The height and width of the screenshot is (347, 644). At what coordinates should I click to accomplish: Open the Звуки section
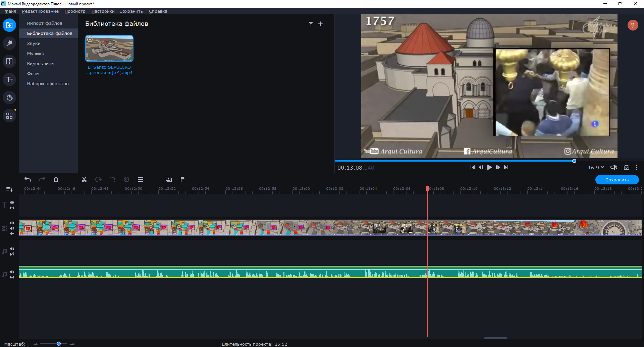[x=48, y=43]
